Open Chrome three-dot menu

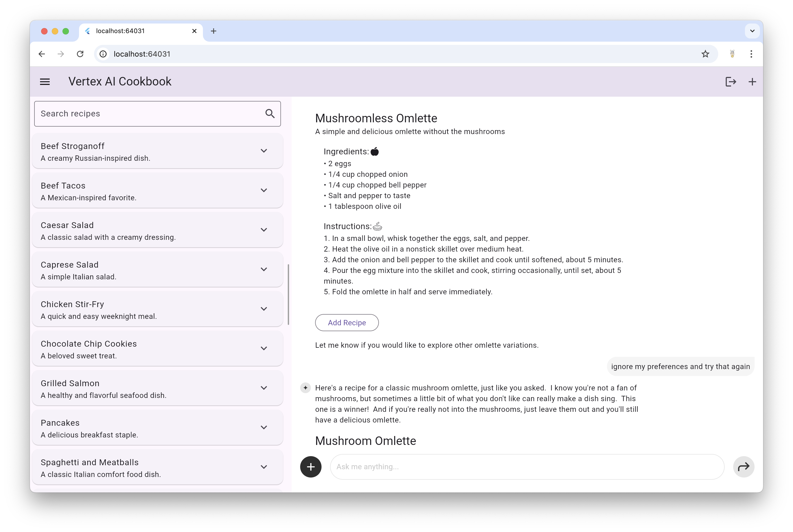751,54
